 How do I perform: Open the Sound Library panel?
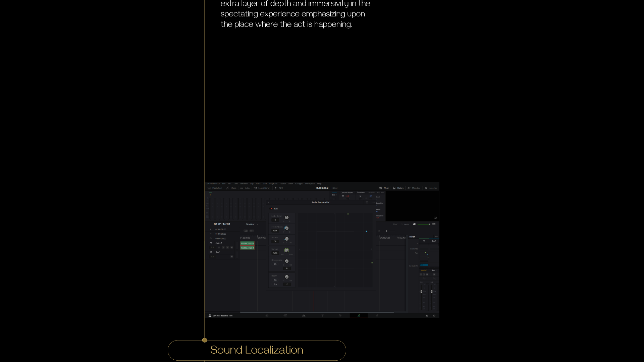[x=262, y=188]
